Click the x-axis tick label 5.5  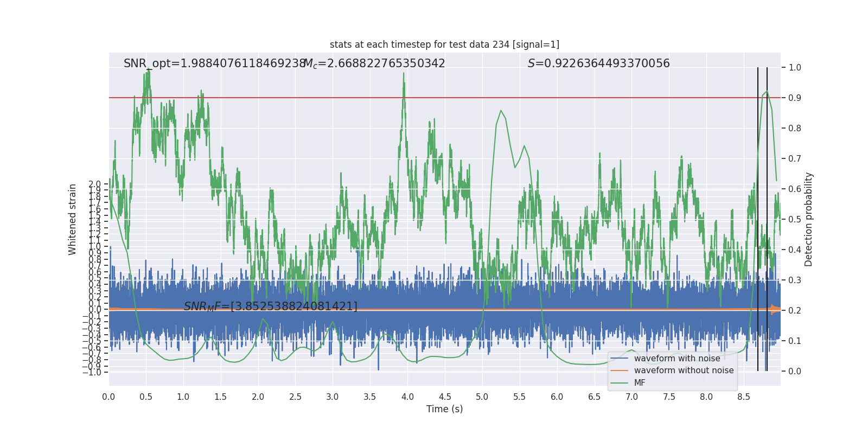(x=520, y=397)
